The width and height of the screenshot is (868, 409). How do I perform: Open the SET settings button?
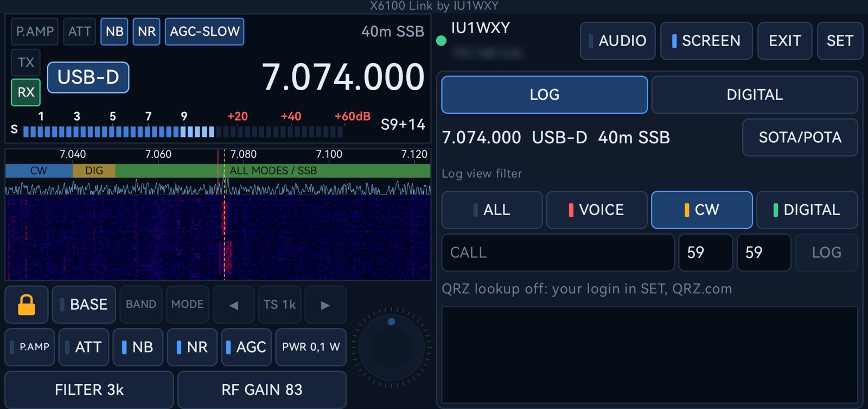840,41
